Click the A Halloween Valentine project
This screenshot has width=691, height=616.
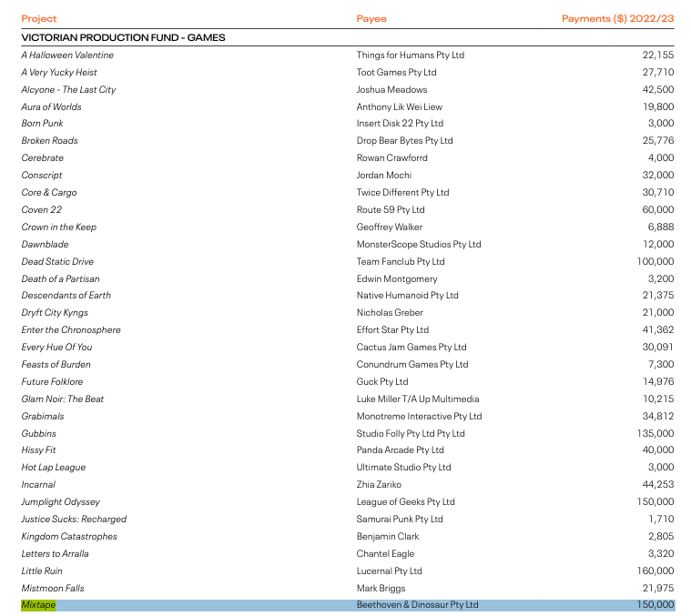67,55
